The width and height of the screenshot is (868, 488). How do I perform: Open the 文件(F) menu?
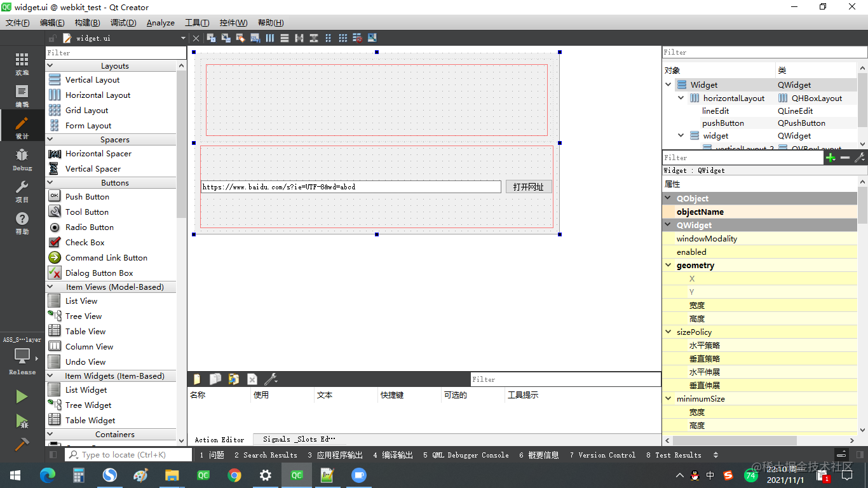pos(18,22)
